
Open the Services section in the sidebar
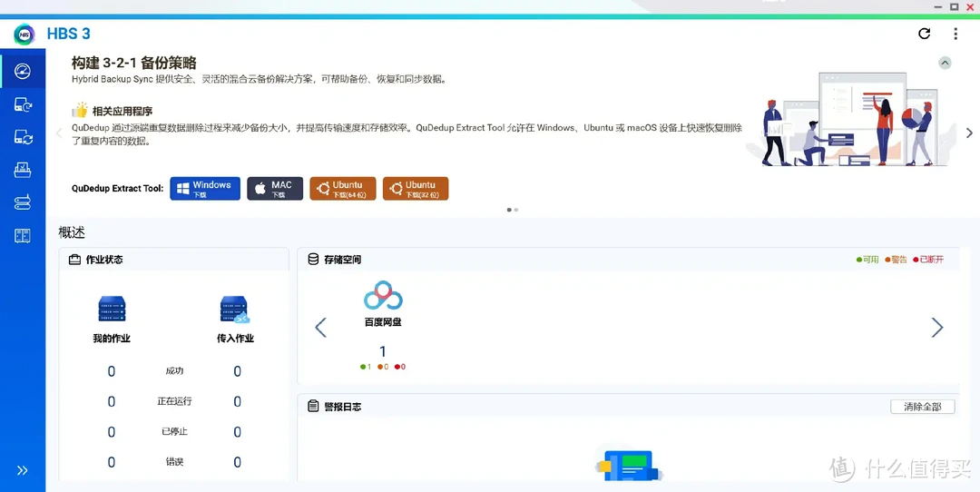(x=23, y=236)
